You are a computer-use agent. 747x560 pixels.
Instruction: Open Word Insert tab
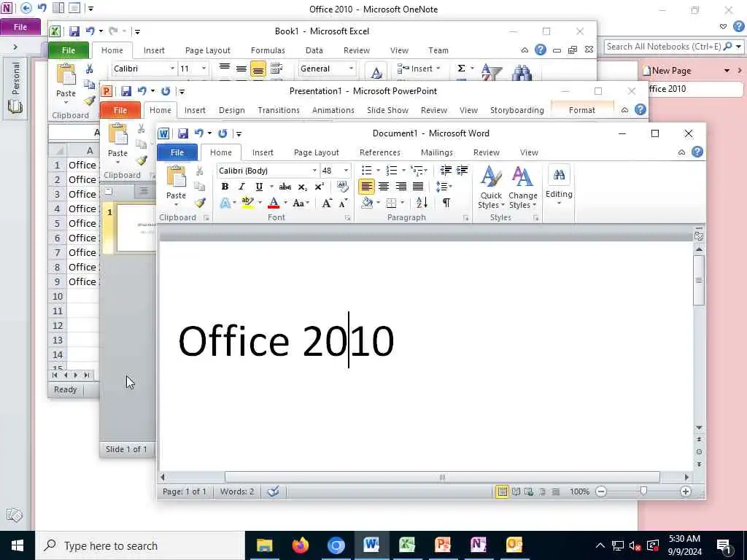[263, 152]
